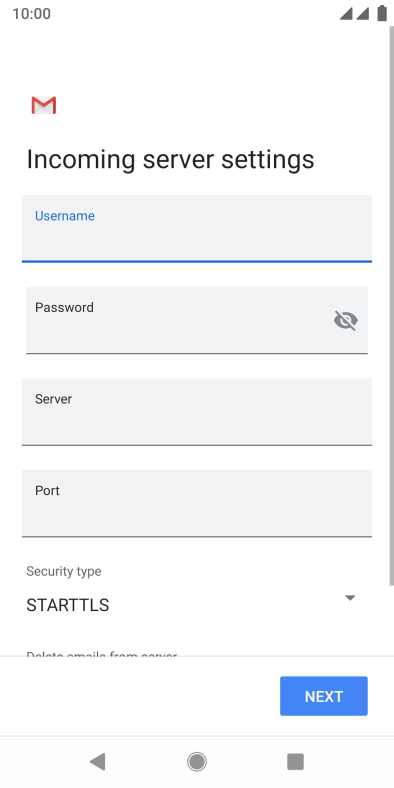Tap the second signal icon beside battery
Viewport: 394px width, 788px height.
pos(363,14)
